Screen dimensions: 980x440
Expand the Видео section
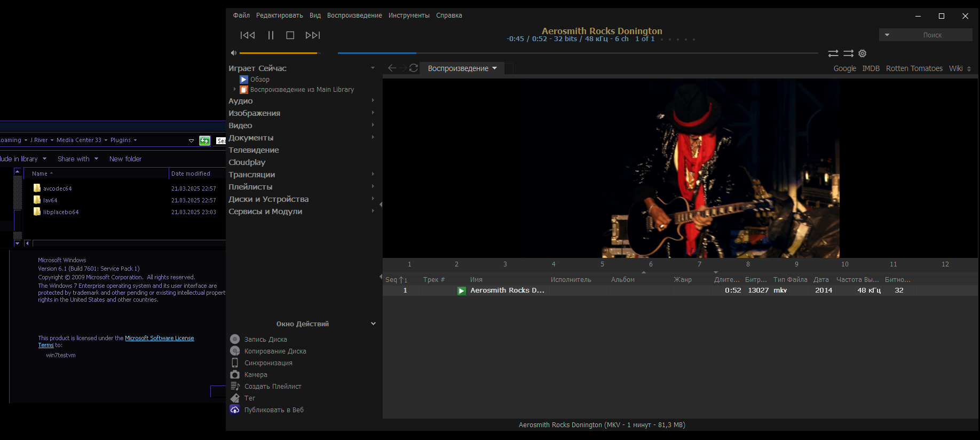[x=373, y=125]
